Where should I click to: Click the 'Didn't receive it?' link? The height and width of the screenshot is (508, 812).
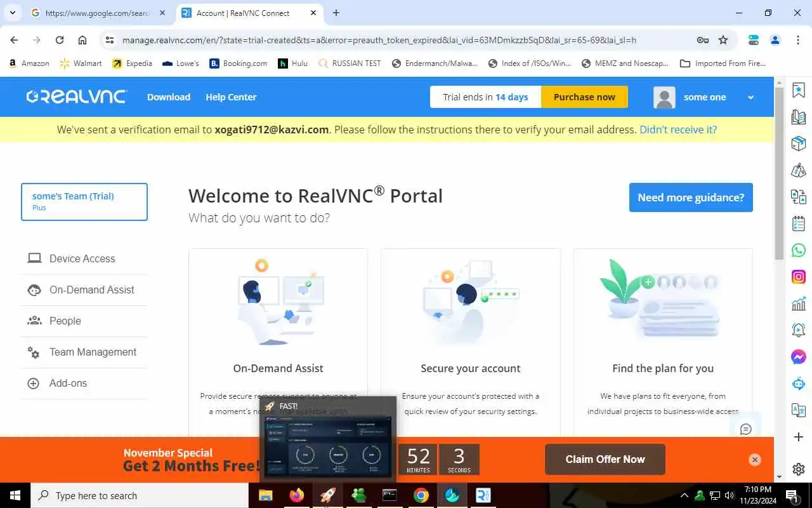678,130
